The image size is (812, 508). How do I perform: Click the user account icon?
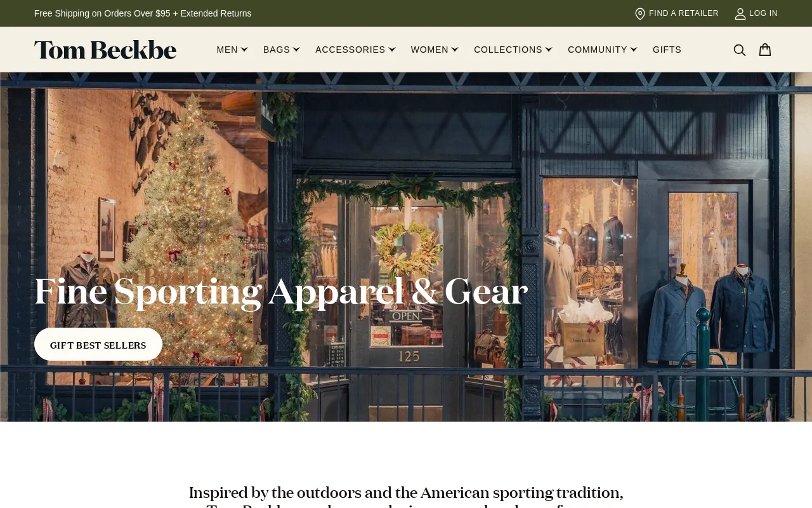coord(740,14)
